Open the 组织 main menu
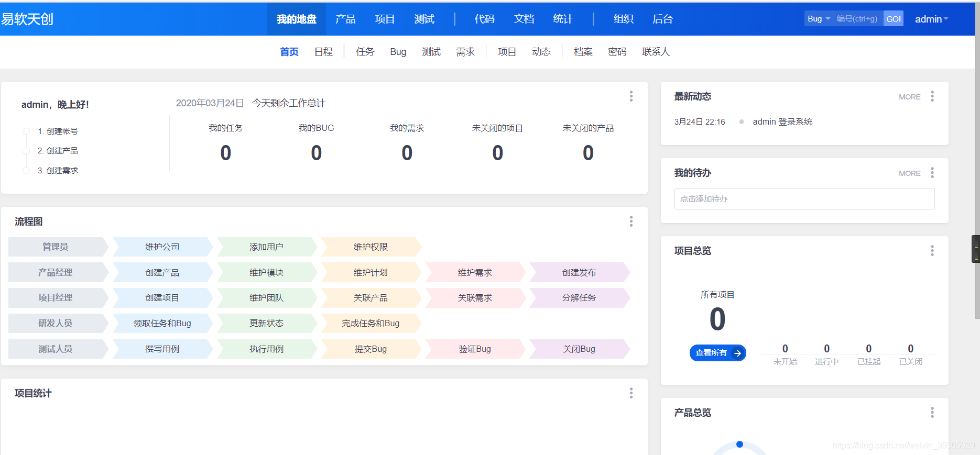The width and height of the screenshot is (980, 455). pos(623,19)
